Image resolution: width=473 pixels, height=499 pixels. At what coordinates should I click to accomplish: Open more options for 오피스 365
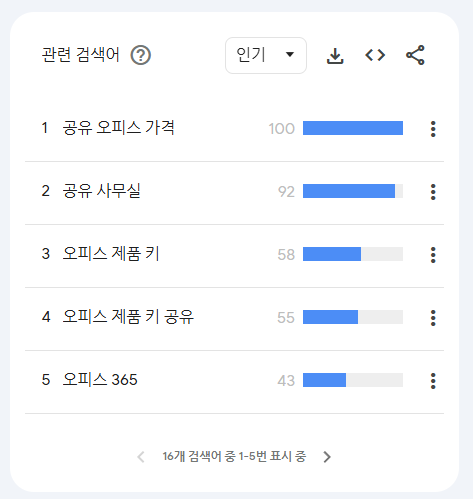click(433, 381)
